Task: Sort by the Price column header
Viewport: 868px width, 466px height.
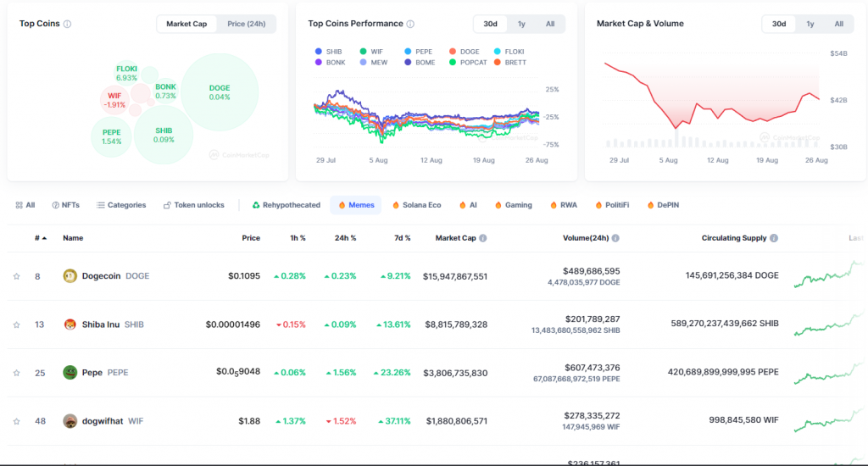Action: [251, 238]
